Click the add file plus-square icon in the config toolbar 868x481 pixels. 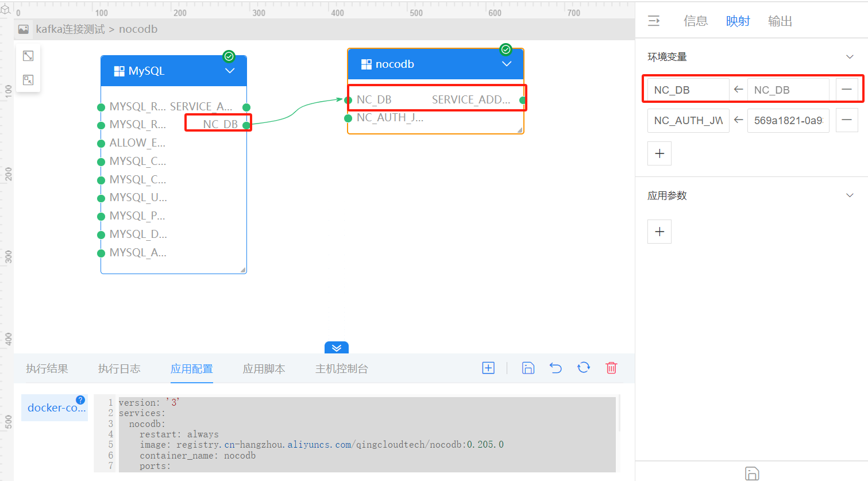tap(488, 368)
